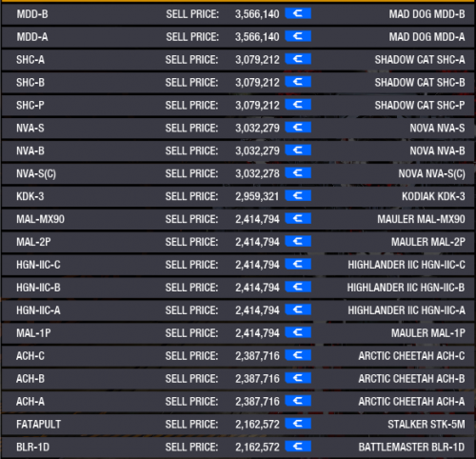Image resolution: width=476 pixels, height=459 pixels.
Task: Click the C-Bill icon on the FATAPULT row
Action: click(x=298, y=424)
